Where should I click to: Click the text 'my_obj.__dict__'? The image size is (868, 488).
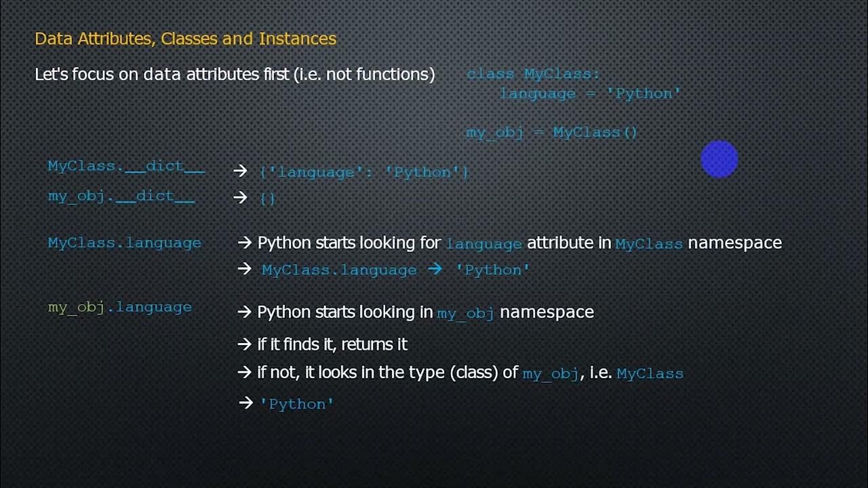pyautogui.click(x=121, y=197)
